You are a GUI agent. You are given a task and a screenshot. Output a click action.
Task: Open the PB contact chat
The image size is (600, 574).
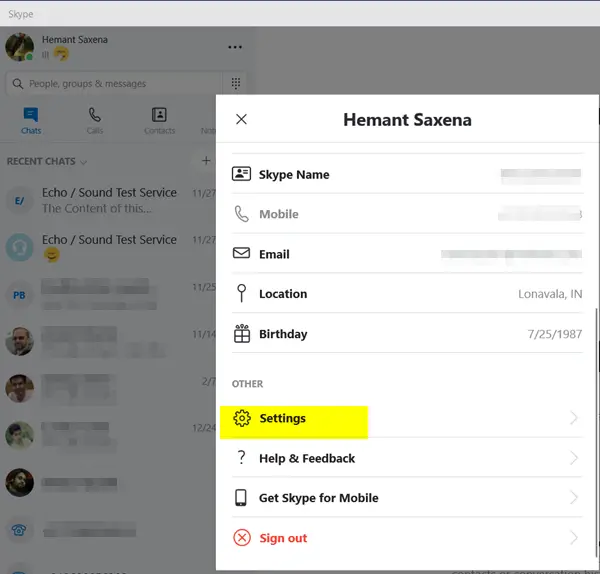(x=109, y=295)
